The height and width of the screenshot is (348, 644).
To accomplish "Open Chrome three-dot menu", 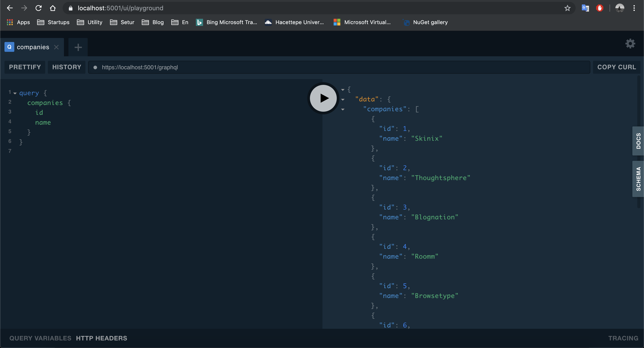I will [634, 8].
